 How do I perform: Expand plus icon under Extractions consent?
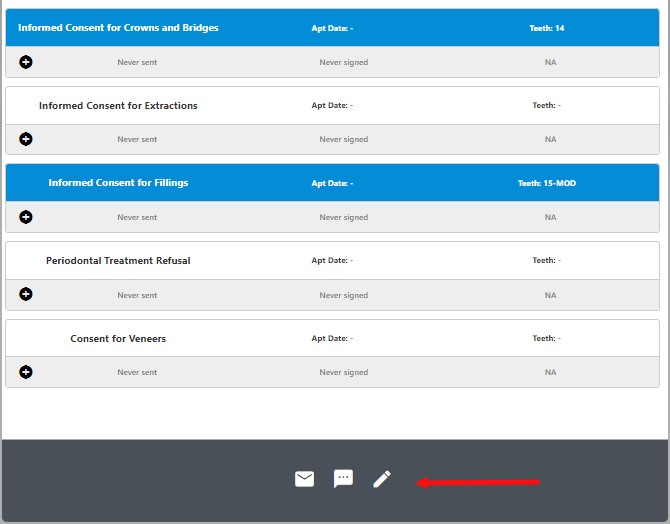[x=26, y=139]
